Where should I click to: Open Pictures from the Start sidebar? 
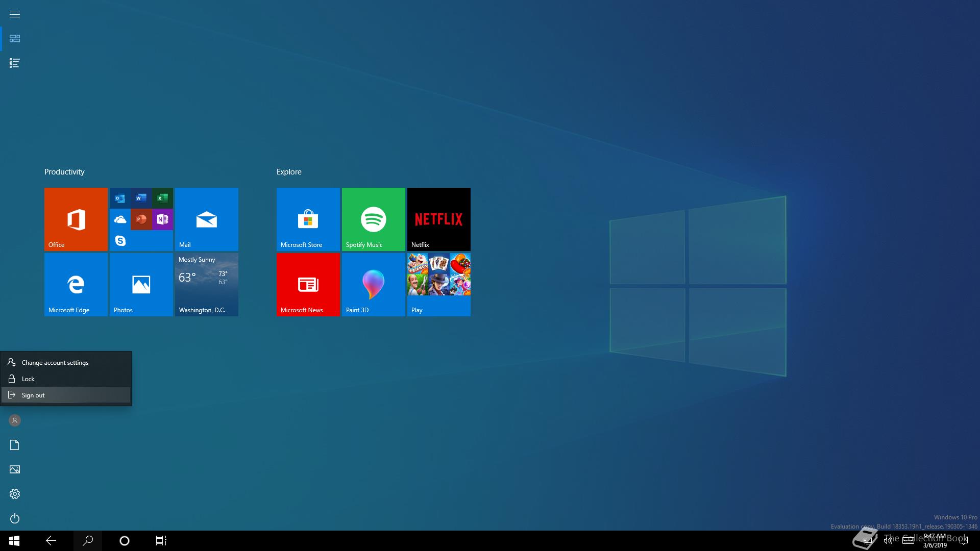click(15, 469)
